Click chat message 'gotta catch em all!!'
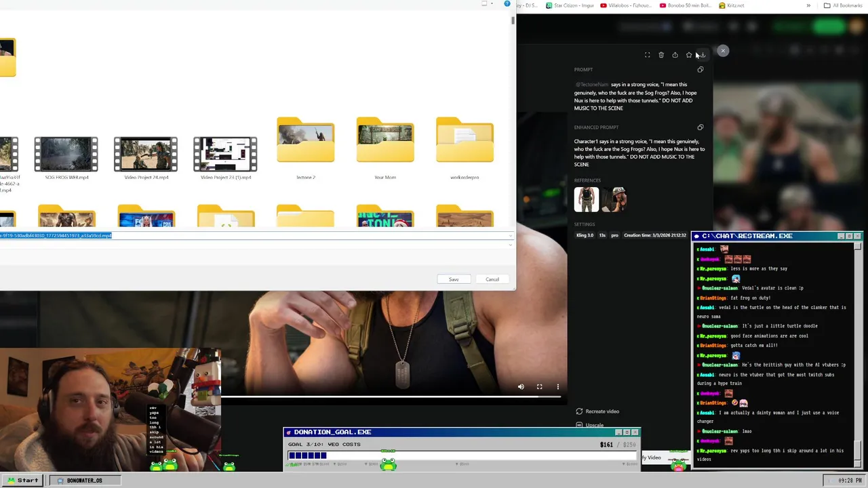868x488 pixels. click(755, 346)
